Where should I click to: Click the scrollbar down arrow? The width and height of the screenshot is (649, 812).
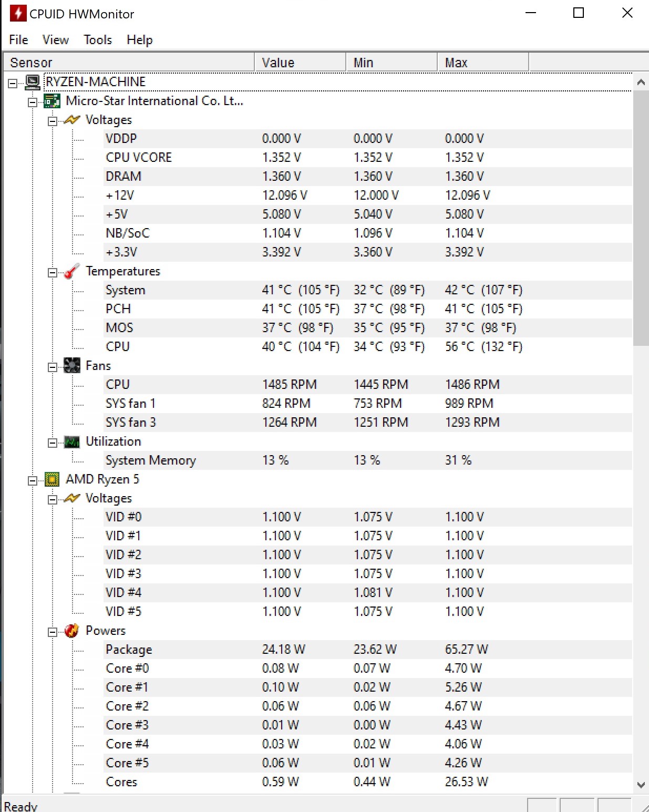(x=641, y=785)
